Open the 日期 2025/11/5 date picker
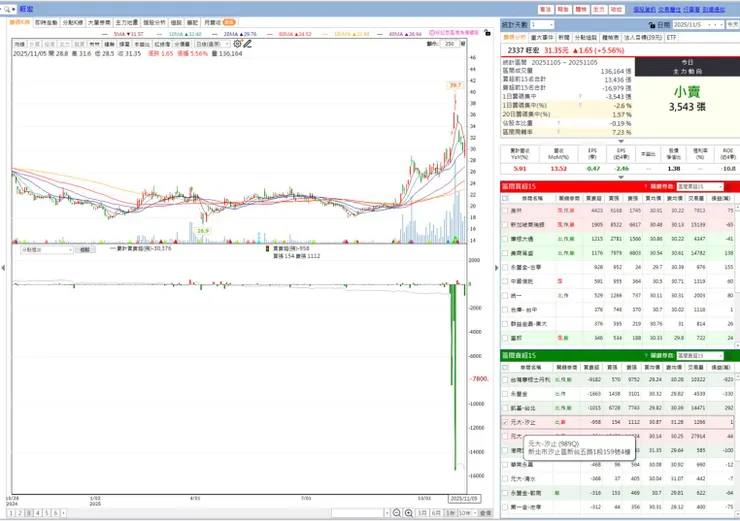This screenshot has height=521, width=740. [x=698, y=25]
